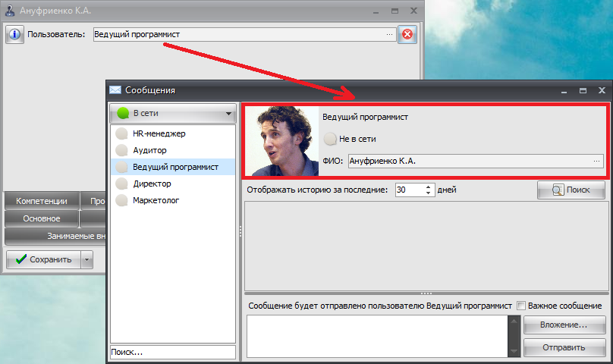The height and width of the screenshot is (364, 613).
Task: Open the Занимаемые tab in user window
Action: pyautogui.click(x=55, y=236)
